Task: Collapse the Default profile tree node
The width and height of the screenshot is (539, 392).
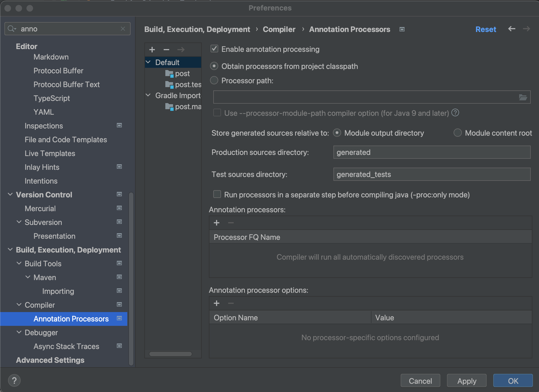Action: click(148, 62)
